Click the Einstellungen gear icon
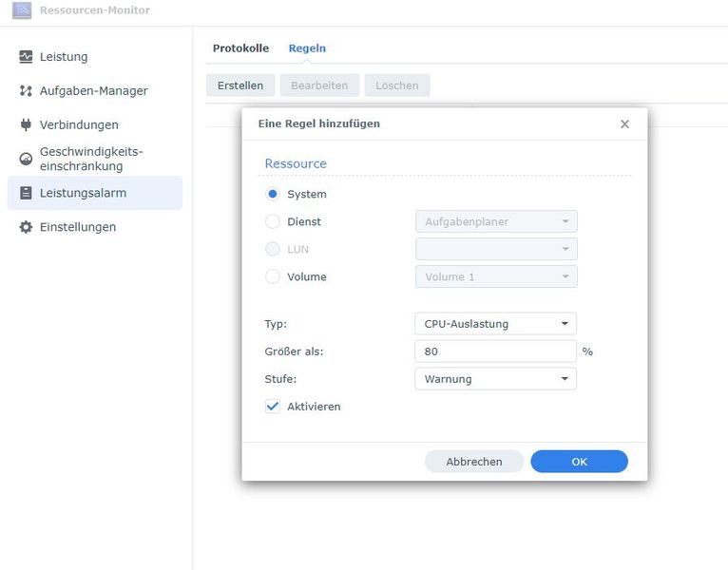Viewport: 728px width, 570px height. click(26, 227)
